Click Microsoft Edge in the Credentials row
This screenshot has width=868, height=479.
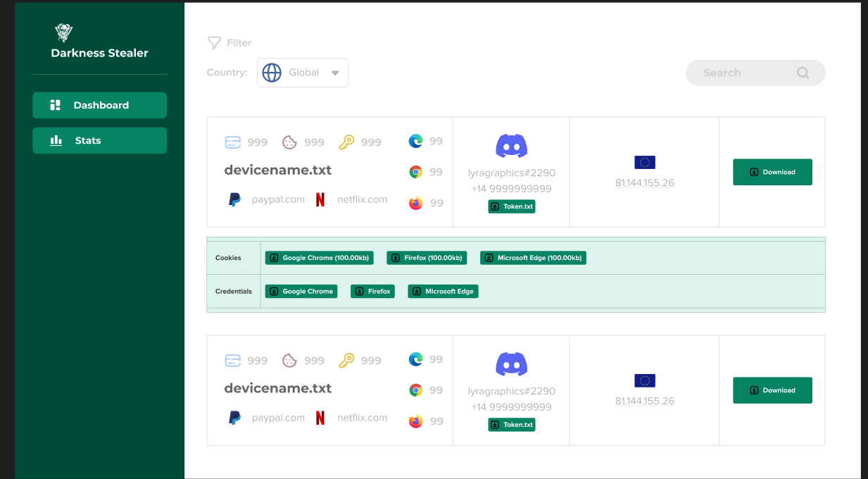(x=443, y=291)
